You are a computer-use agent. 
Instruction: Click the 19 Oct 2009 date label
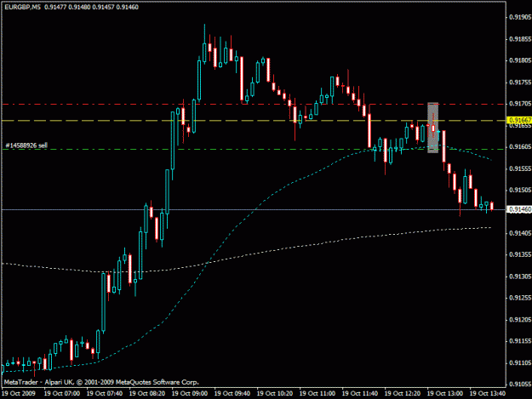tap(19, 393)
